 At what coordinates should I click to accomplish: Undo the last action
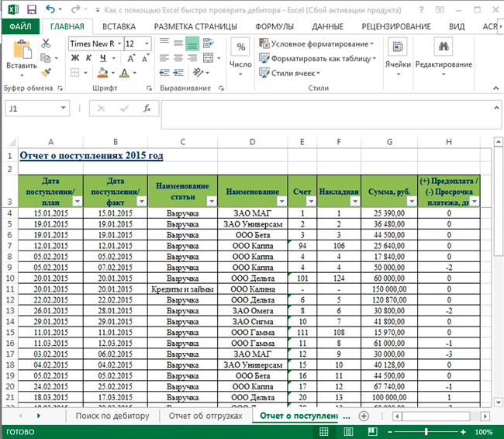click(x=50, y=9)
